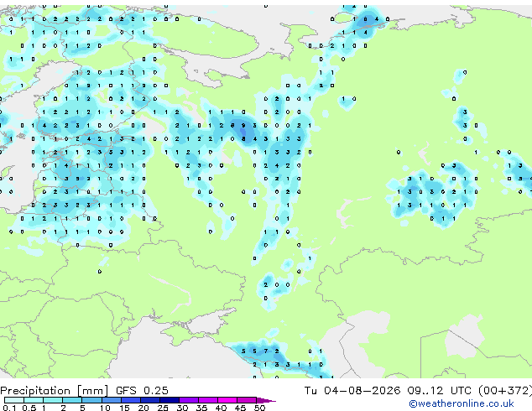Click the '25' legend scale label
Screen dimensions: 532x411
pyautogui.click(x=163, y=408)
